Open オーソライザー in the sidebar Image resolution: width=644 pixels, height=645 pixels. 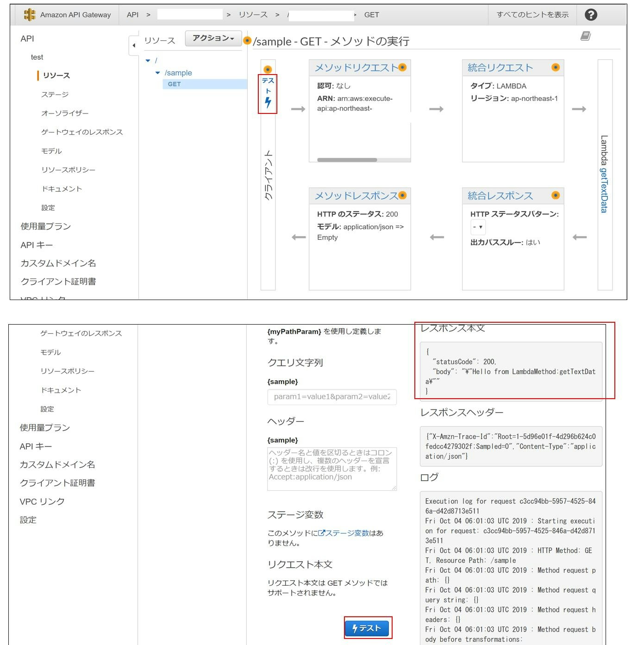(65, 113)
